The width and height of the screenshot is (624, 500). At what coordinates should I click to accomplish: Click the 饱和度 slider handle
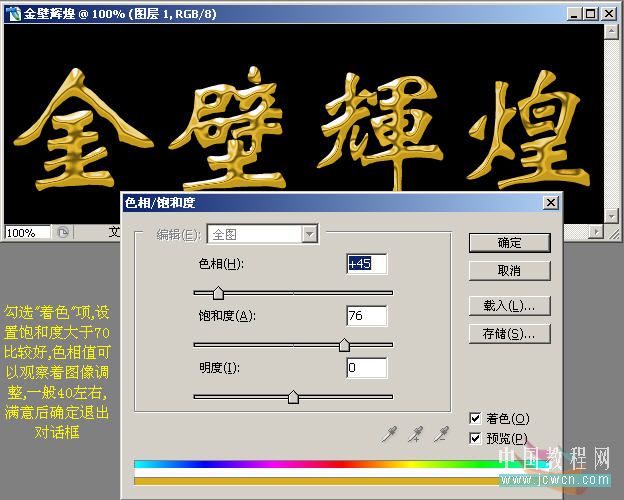(344, 345)
